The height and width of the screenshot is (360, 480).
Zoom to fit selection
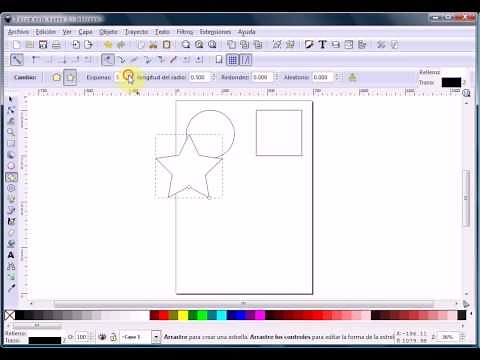coord(186,44)
